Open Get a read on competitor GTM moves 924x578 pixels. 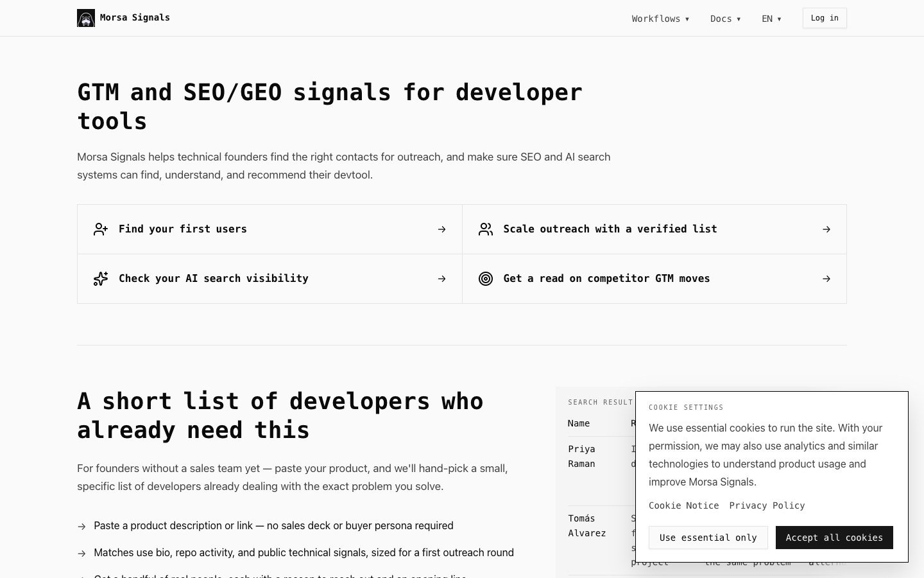(x=654, y=279)
